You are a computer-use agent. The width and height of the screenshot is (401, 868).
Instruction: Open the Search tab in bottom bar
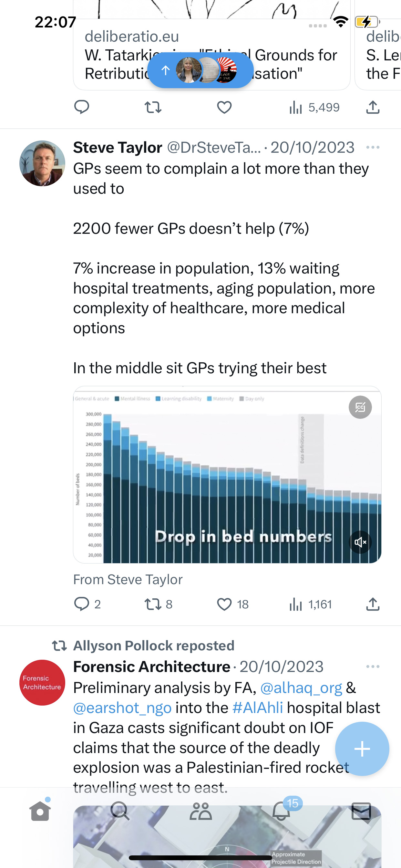(x=120, y=811)
